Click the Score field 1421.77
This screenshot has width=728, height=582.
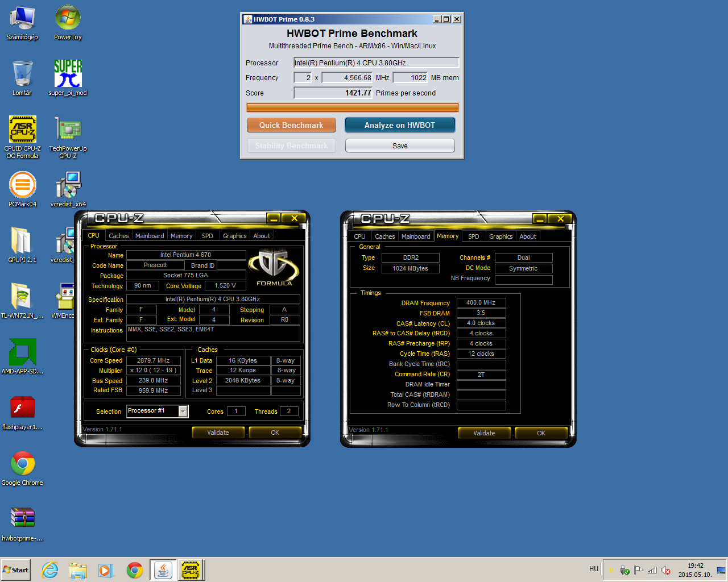(x=333, y=93)
